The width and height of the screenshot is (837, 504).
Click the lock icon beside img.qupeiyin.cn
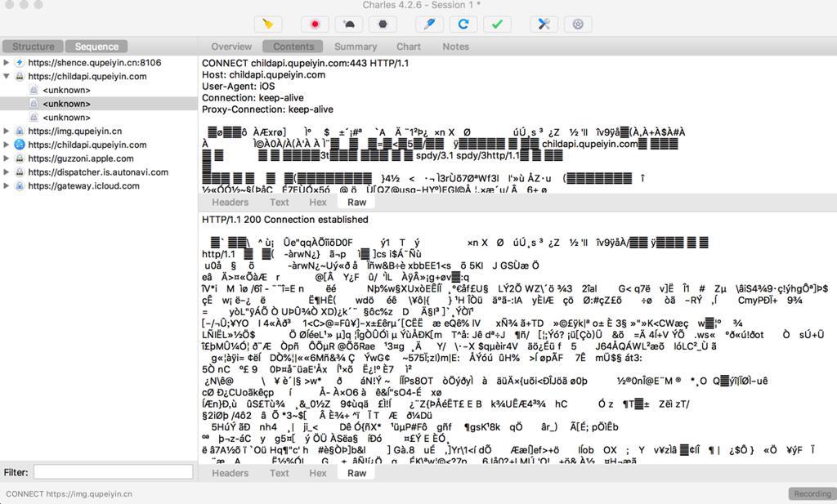pos(20,131)
